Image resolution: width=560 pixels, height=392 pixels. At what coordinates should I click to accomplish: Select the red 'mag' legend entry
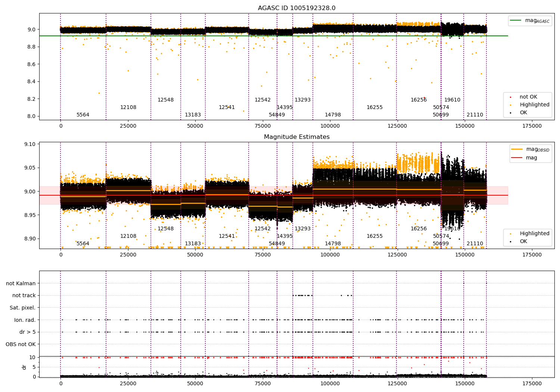pyautogui.click(x=525, y=158)
